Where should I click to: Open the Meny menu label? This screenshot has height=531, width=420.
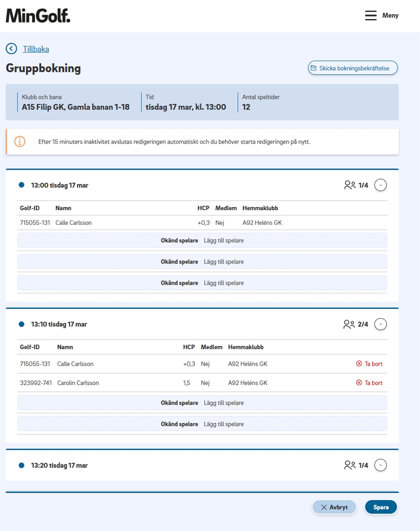[390, 15]
